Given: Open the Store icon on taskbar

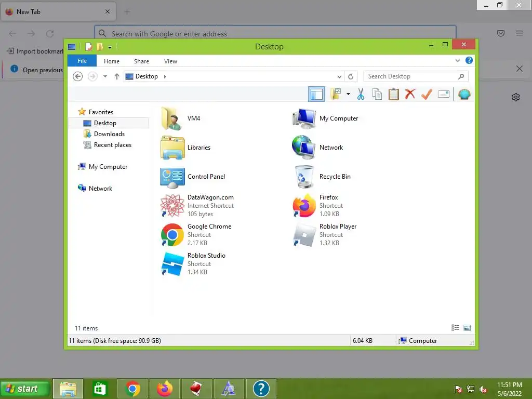Looking at the screenshot, I should (99, 389).
